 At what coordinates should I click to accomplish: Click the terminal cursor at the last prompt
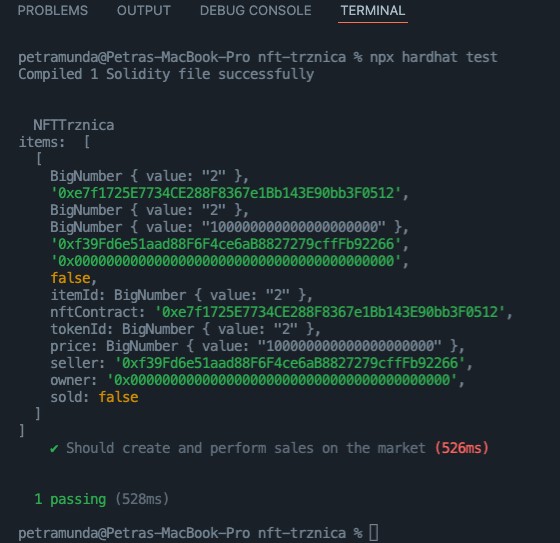click(374, 533)
